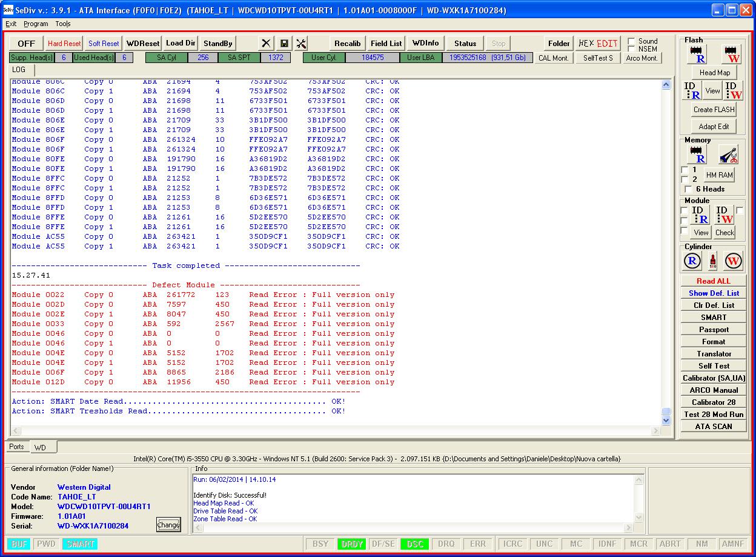The width and height of the screenshot is (756, 557).
Task: Click Clr Def. List button
Action: tap(714, 305)
